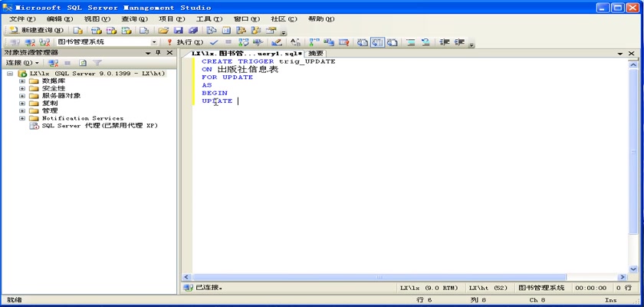This screenshot has height=307, width=644.
Task: Select the LX\lx.图书管...uery1.sql tab
Action: [x=247, y=54]
